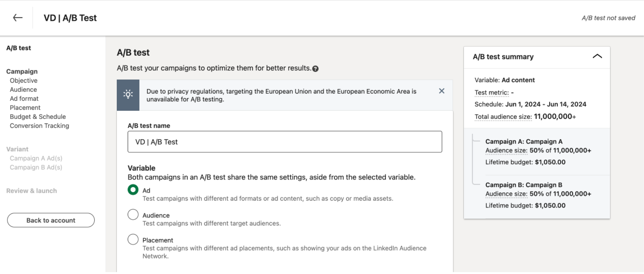Screen dimensions: 644x274
Task: Jump to Placement in sidebar navigation
Action: [x=25, y=107]
